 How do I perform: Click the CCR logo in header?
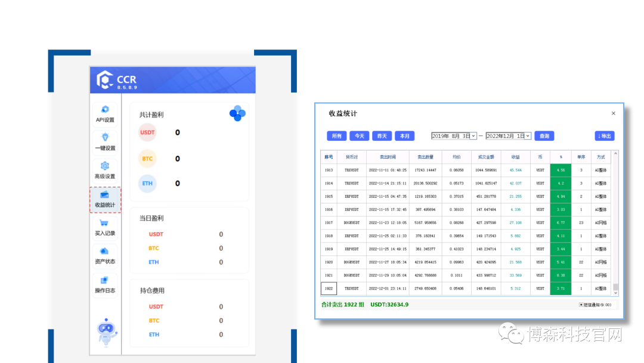pos(106,79)
